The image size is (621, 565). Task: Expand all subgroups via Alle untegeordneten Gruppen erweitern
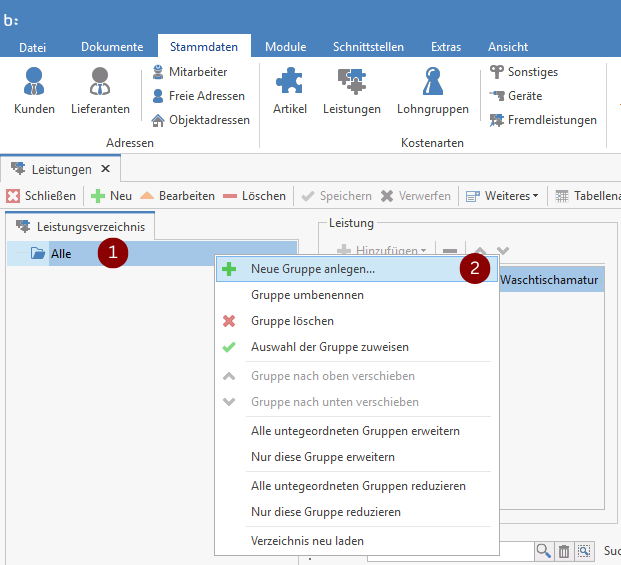click(355, 431)
